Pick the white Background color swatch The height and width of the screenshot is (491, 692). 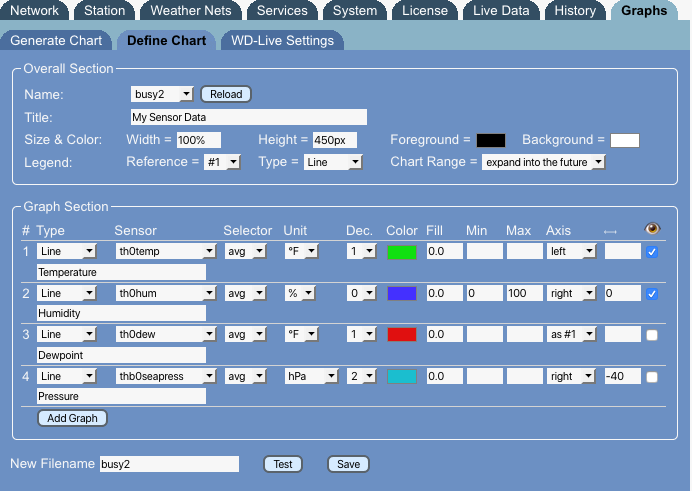click(624, 140)
